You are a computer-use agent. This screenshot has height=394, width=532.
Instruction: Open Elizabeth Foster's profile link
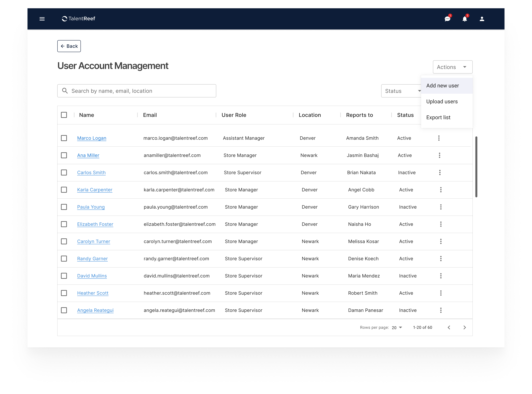click(95, 224)
